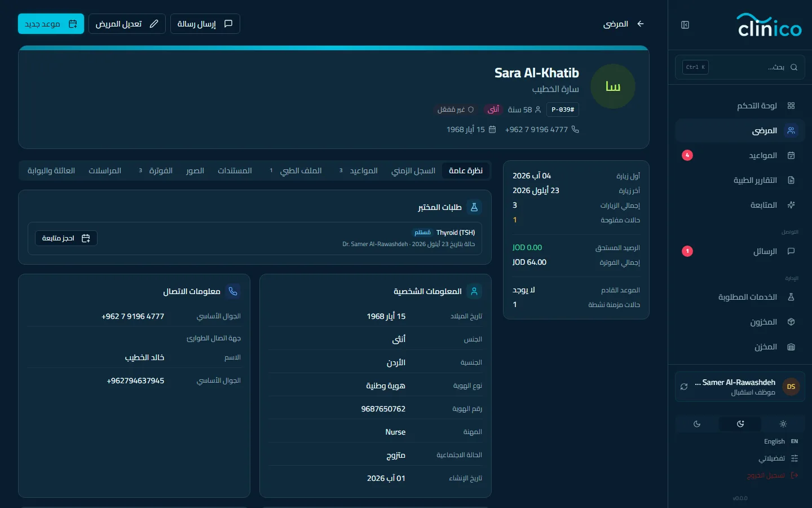Click the patient ID badge P-039#

point(563,110)
